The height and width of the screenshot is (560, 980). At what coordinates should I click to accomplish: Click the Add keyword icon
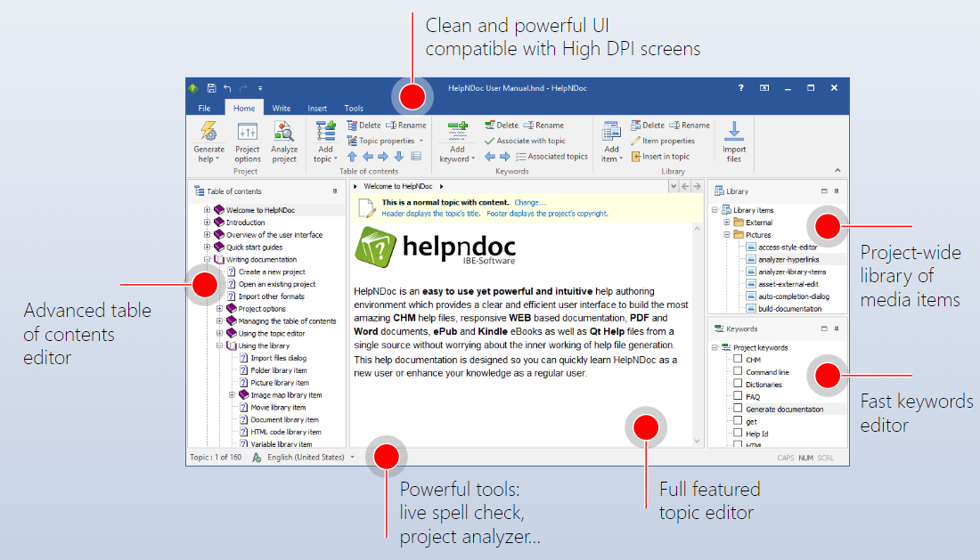click(458, 133)
